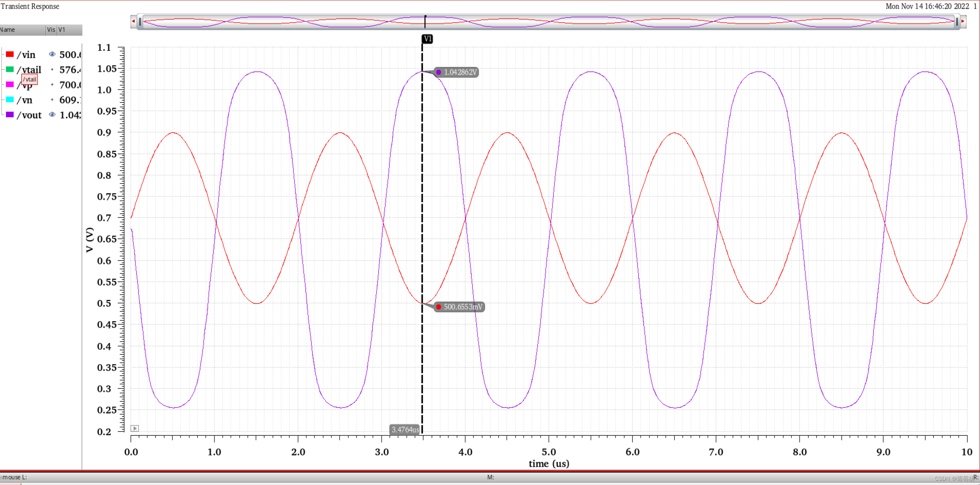Screen dimensions: 980x485
Task: Click the magenta /vp color swatch
Action: pyautogui.click(x=10, y=84)
